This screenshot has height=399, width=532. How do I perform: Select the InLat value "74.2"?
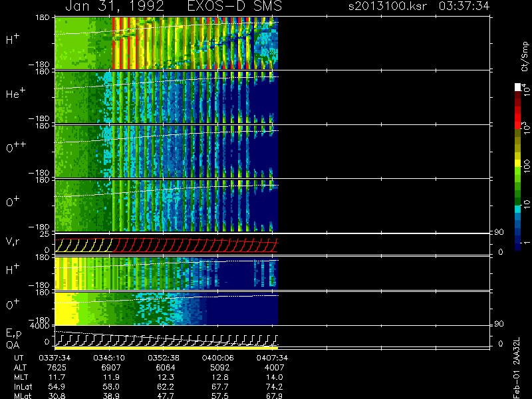pos(275,386)
